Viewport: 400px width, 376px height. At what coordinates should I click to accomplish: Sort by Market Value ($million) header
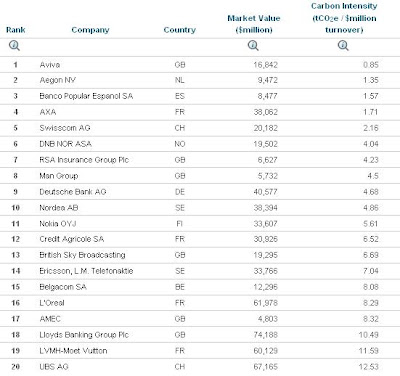click(254, 24)
